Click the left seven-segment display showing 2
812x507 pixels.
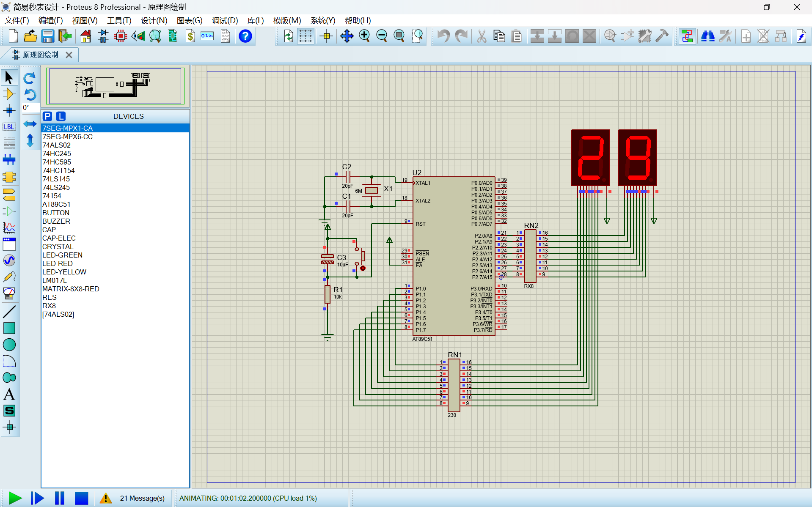click(x=591, y=157)
